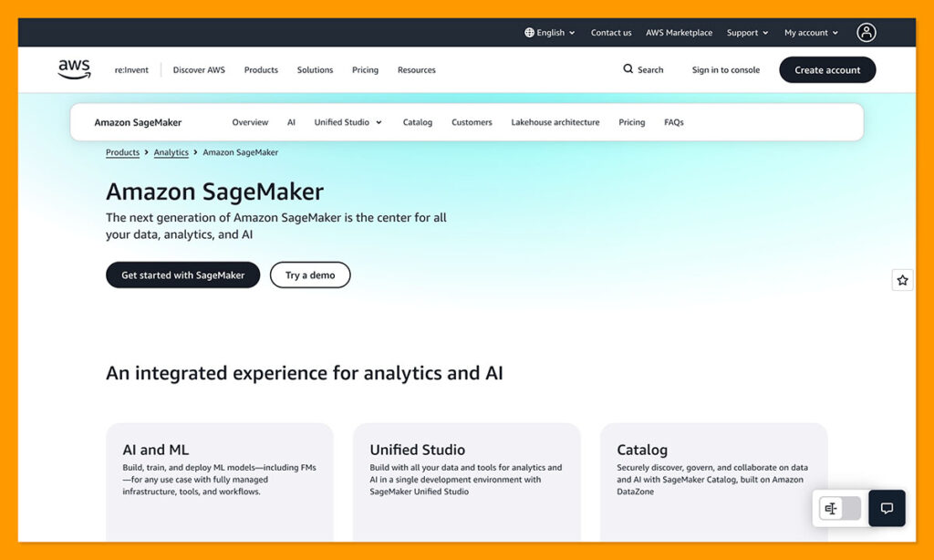Open Contact us link
Image resolution: width=934 pixels, height=560 pixels.
[x=611, y=33]
